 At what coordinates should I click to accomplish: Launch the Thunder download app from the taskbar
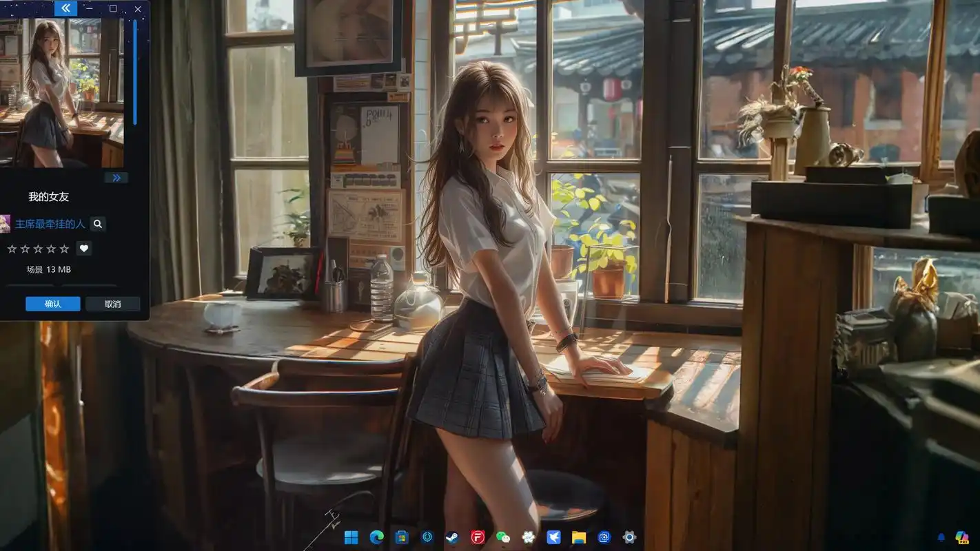pyautogui.click(x=553, y=537)
